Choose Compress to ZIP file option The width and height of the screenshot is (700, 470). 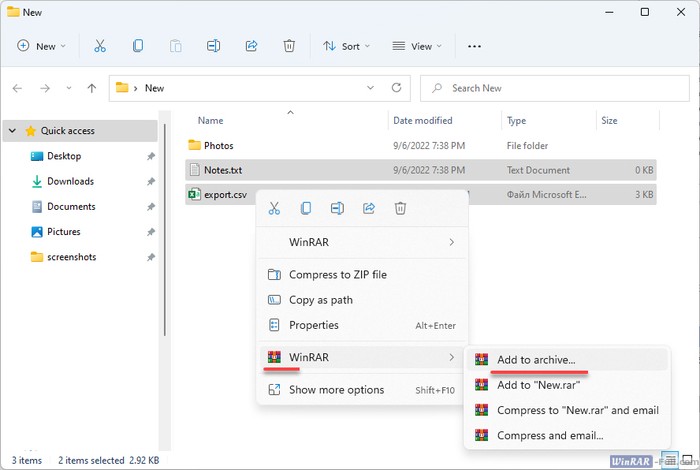click(337, 275)
